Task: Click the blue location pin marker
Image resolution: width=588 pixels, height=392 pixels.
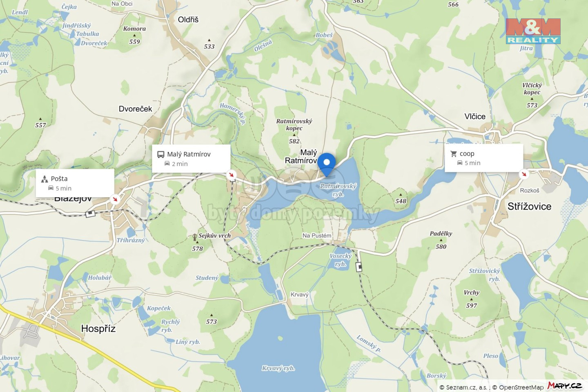Action: tap(327, 164)
